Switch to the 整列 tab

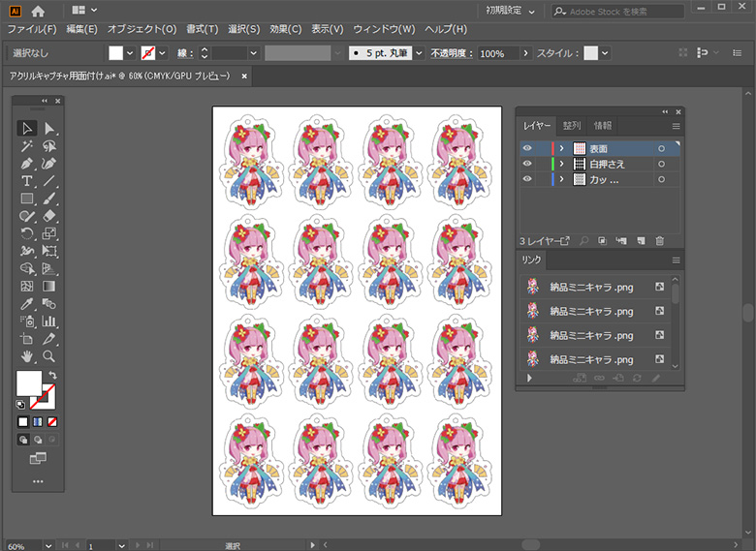572,126
